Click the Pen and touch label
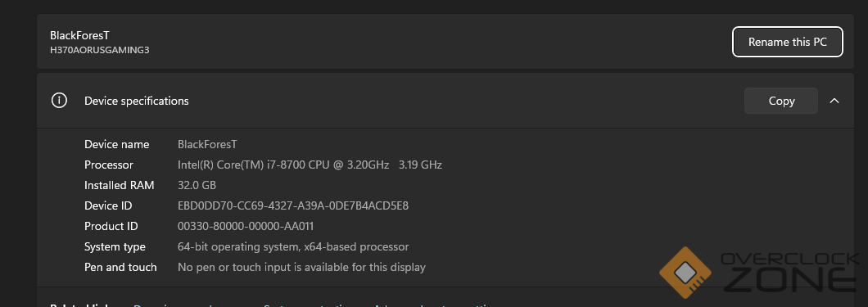Screen dimensions: 868x307 (120, 267)
